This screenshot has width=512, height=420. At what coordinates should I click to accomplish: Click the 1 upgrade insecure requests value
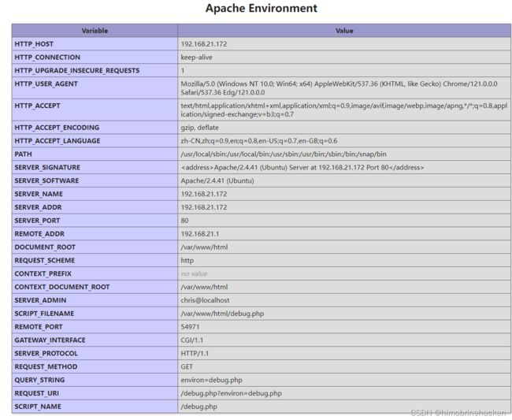183,71
